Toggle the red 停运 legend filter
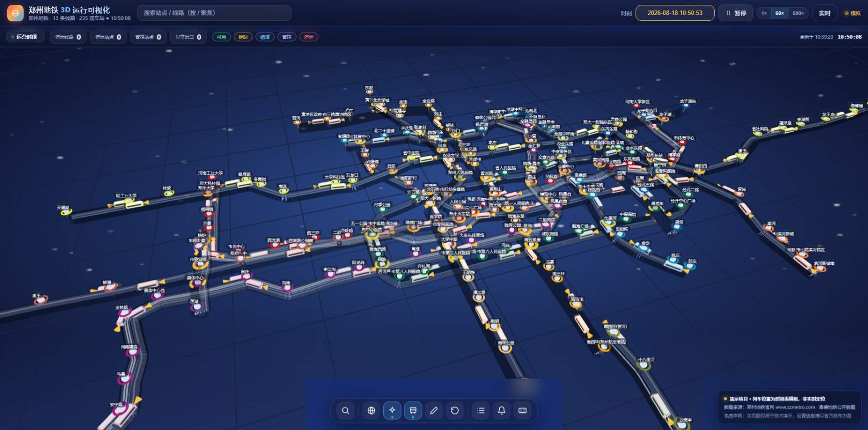The height and width of the screenshot is (430, 868). [308, 37]
